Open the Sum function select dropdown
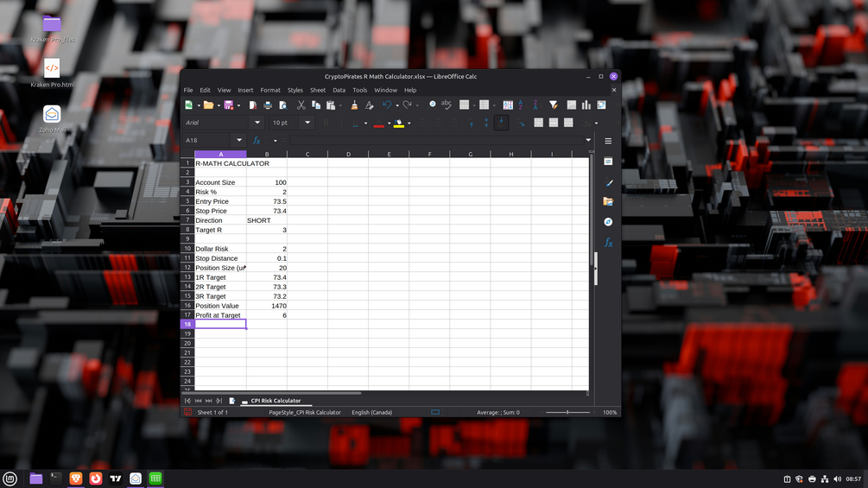 point(276,141)
